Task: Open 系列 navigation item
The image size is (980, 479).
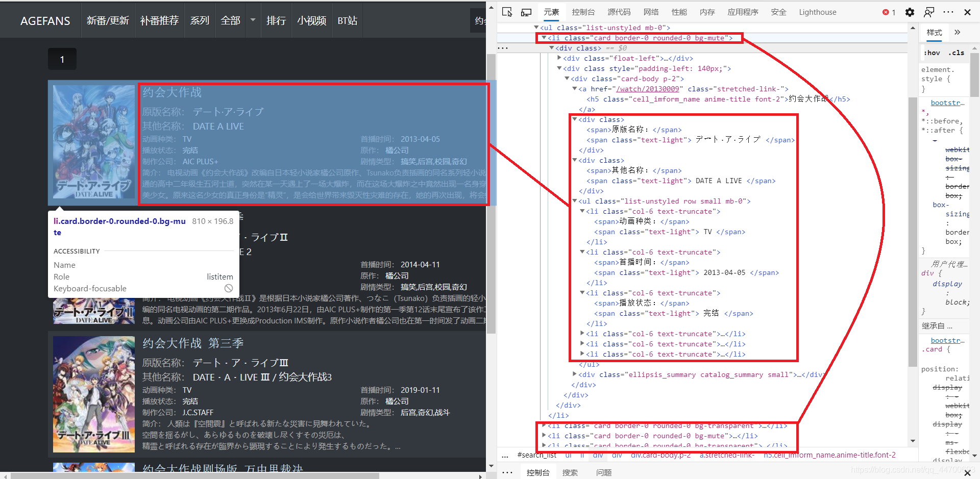Action: click(200, 20)
